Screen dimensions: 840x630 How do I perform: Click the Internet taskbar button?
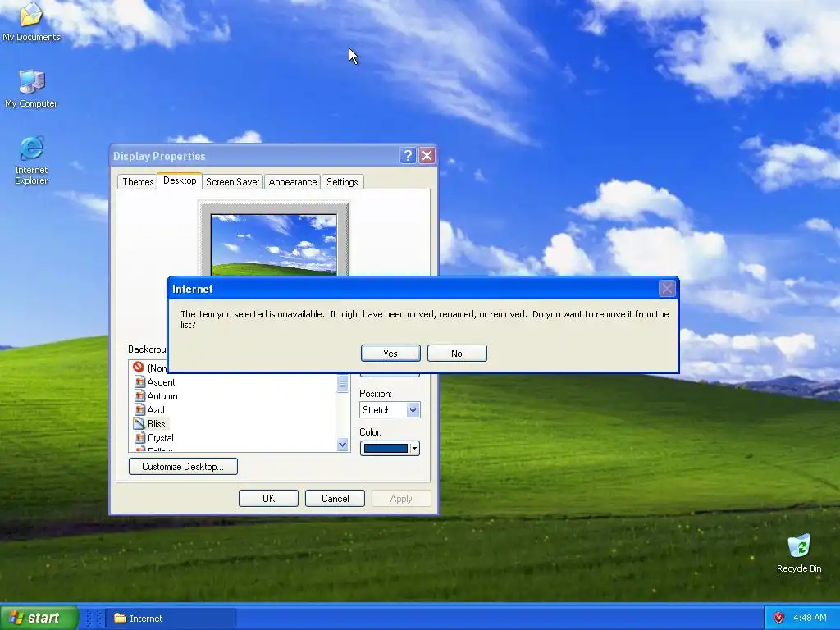[171, 619]
